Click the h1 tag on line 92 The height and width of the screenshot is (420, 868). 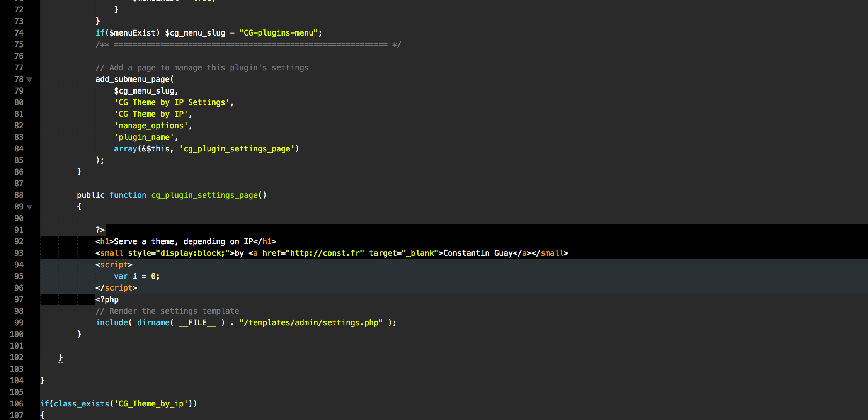click(104, 241)
